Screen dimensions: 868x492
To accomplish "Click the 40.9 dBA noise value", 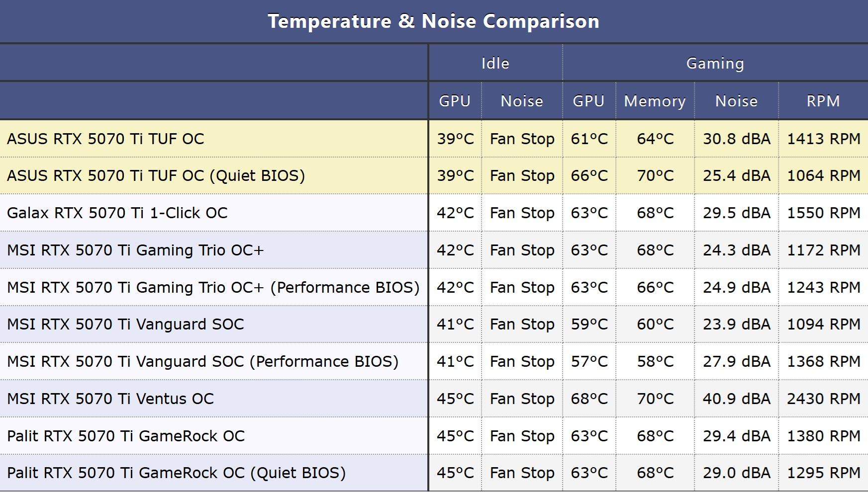I will click(x=736, y=399).
